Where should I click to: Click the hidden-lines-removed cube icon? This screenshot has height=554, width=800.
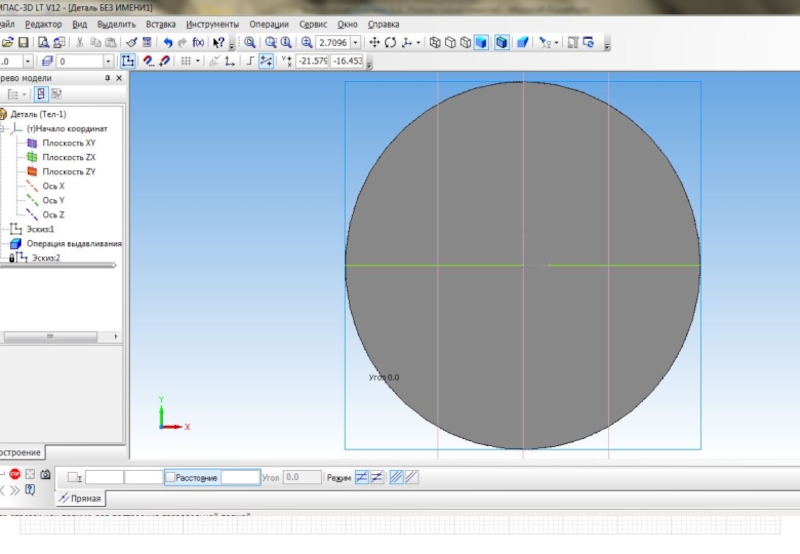(x=450, y=42)
